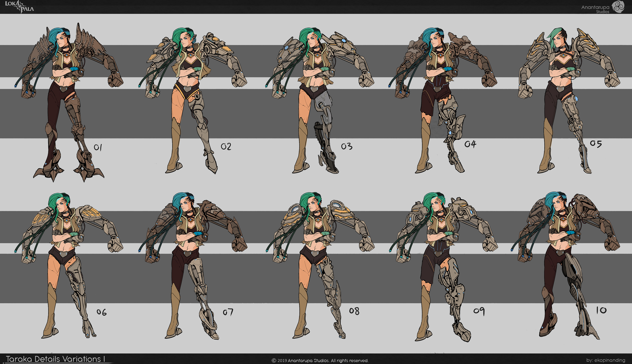Screen dimensions: 632x364
Task: Click the 2019 Anantarupa Studios copyright text
Action: [x=320, y=361]
